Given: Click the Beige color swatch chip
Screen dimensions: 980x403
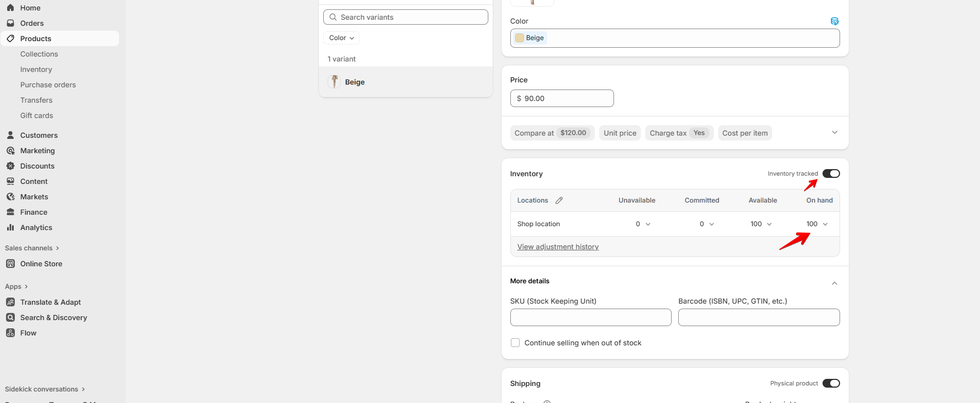Looking at the screenshot, I should 530,38.
